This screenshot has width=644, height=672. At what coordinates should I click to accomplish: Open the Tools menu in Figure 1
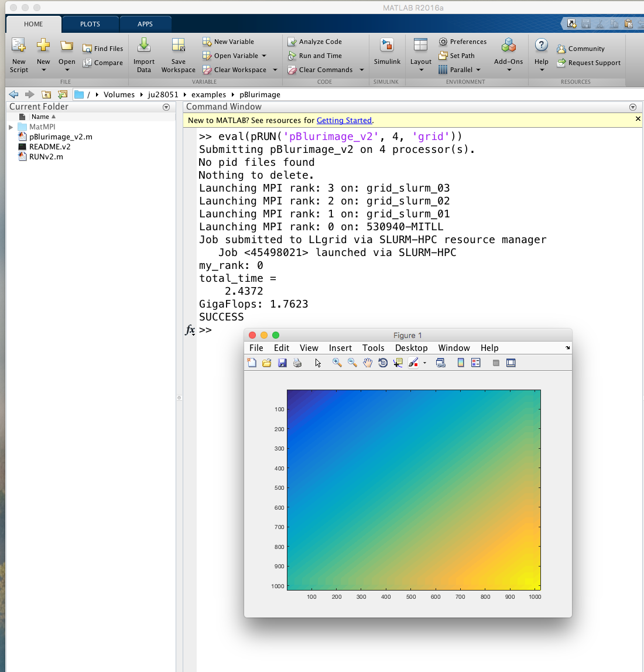(373, 348)
